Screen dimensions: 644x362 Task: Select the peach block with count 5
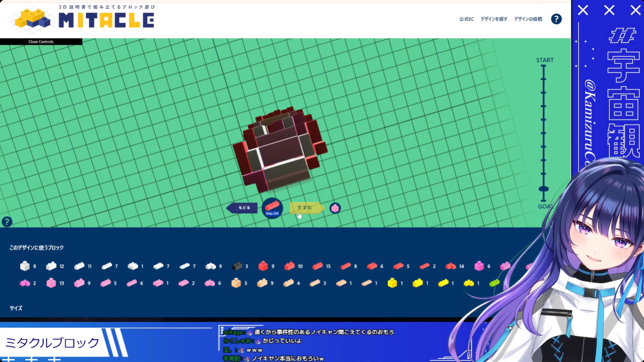click(x=236, y=283)
